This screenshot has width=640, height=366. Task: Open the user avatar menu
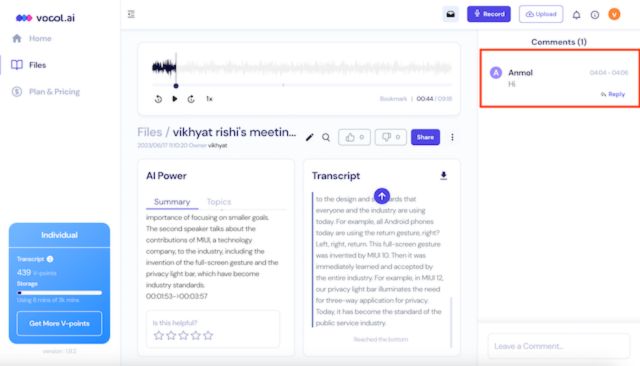[614, 14]
